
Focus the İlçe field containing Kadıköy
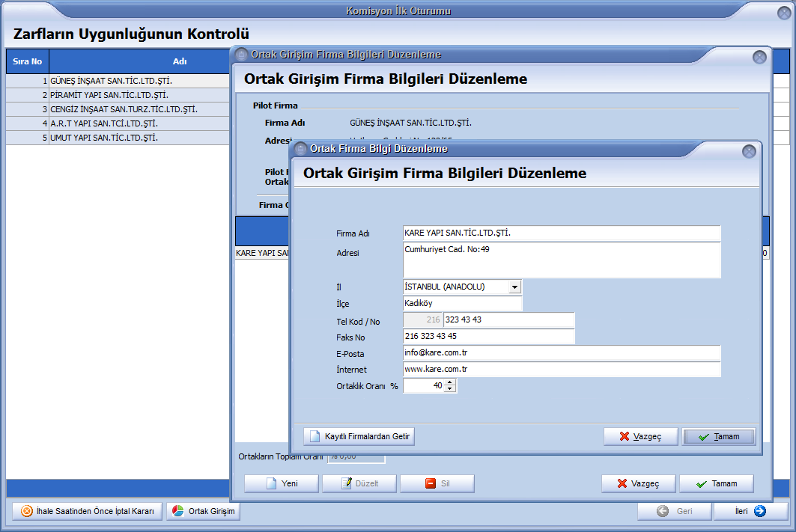pos(462,303)
